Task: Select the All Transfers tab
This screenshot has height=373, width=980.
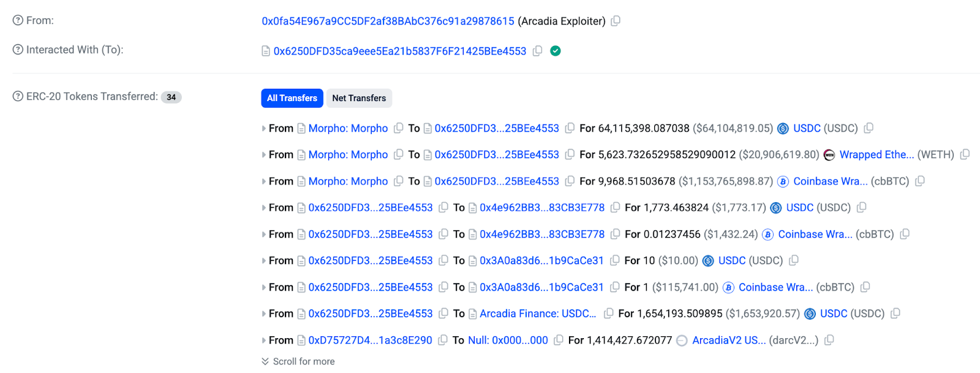Action: (x=292, y=98)
